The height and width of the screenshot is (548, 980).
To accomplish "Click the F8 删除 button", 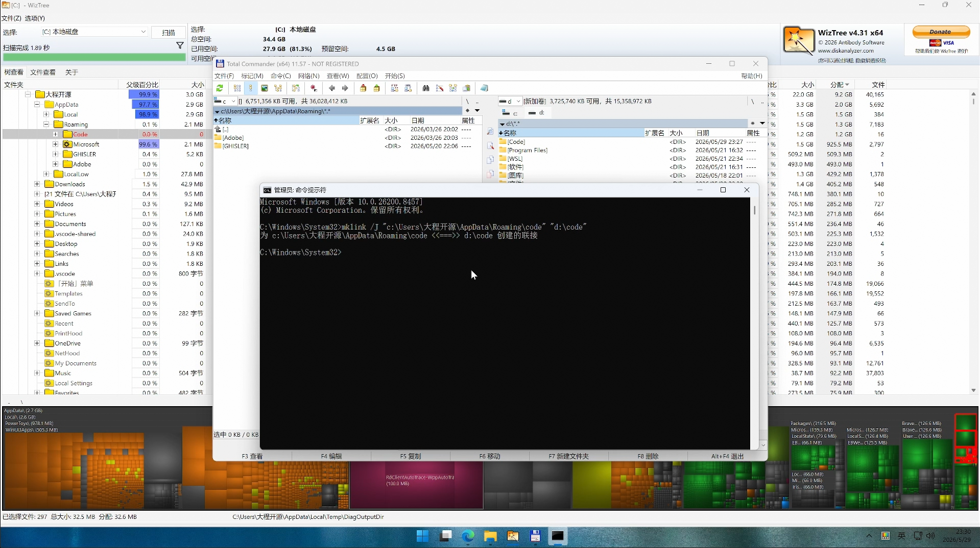I will 648,456.
